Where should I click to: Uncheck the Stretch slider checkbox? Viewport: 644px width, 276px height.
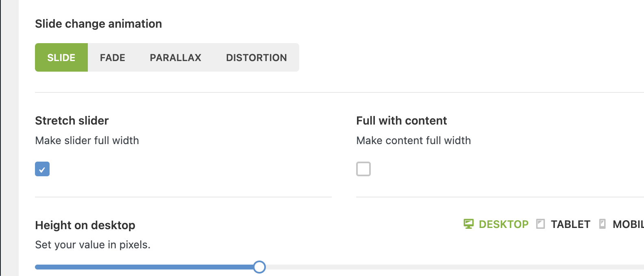[x=42, y=169]
